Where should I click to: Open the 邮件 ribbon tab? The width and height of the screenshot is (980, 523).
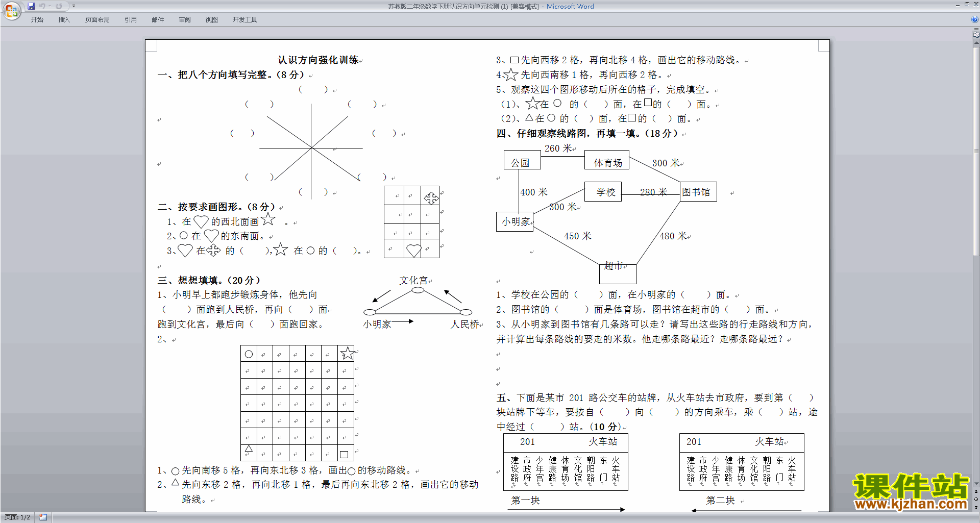tap(158, 20)
